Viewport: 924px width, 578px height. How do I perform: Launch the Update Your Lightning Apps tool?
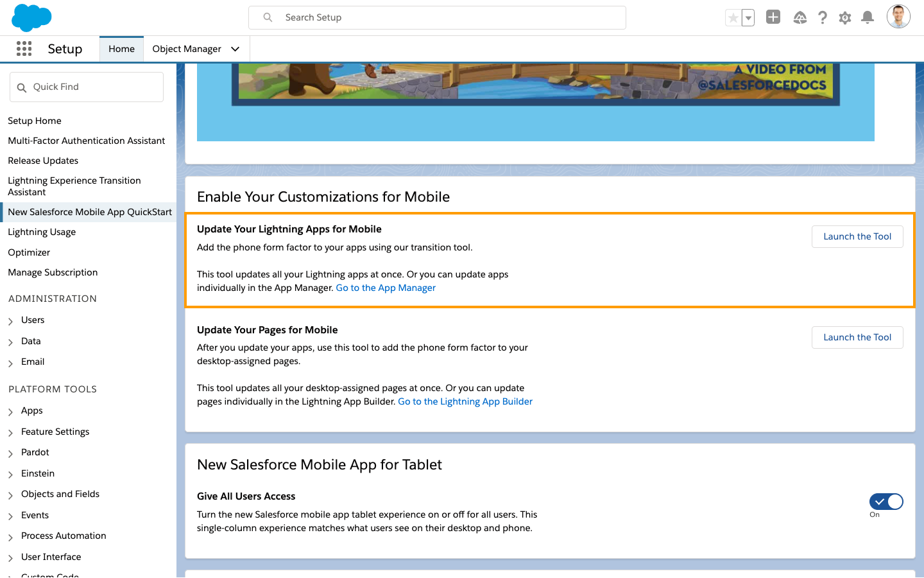point(857,236)
